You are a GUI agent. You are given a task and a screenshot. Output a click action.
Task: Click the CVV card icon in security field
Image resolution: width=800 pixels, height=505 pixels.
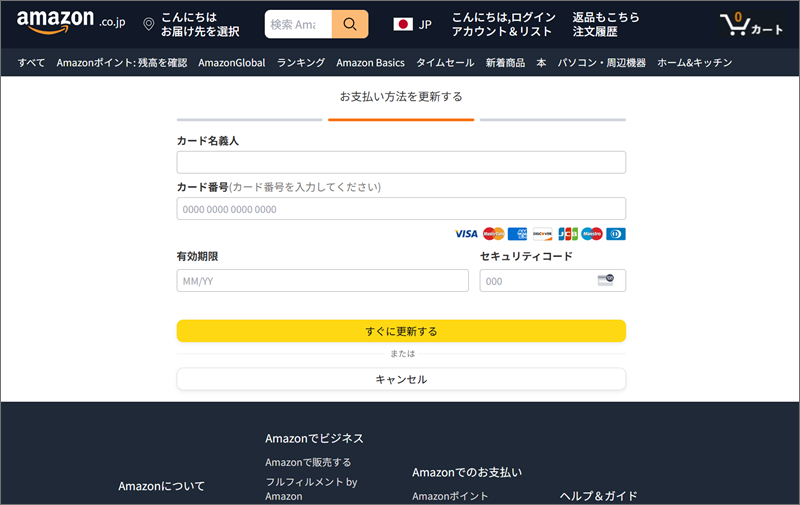click(x=606, y=280)
